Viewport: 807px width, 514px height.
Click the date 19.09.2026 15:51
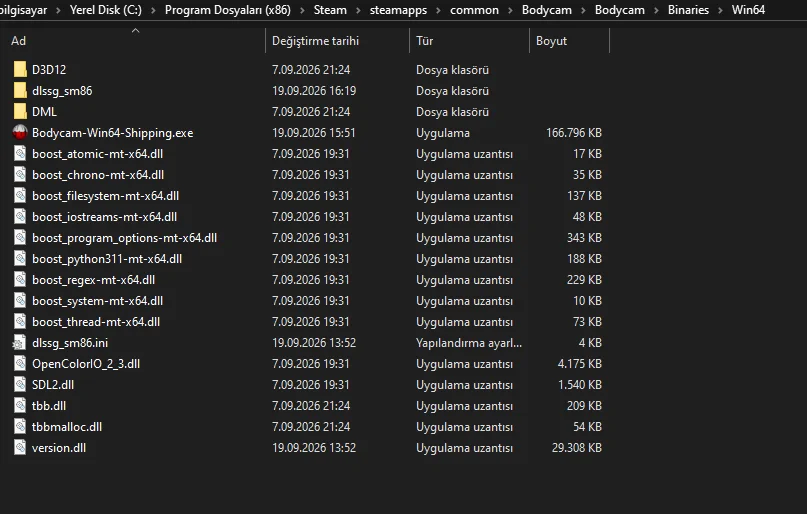click(314, 133)
